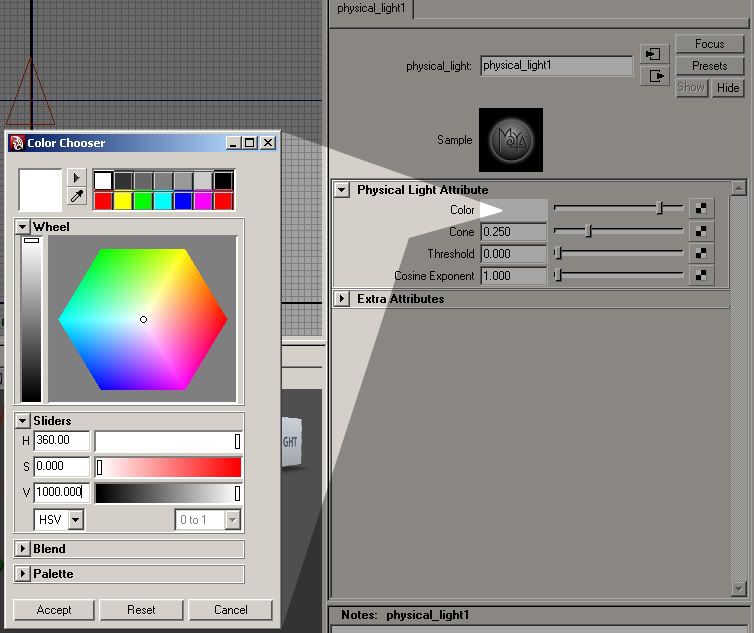Expand the Extra Attributes section
This screenshot has width=754, height=633.
[342, 299]
